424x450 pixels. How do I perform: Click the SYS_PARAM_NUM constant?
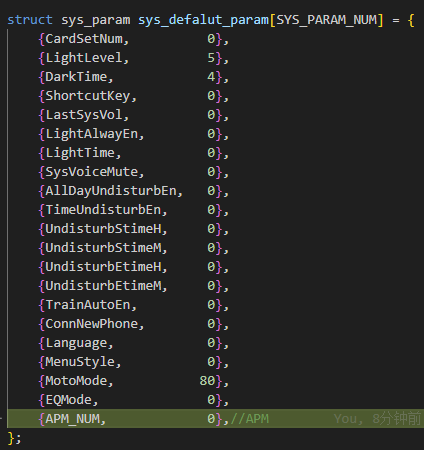tap(327, 21)
